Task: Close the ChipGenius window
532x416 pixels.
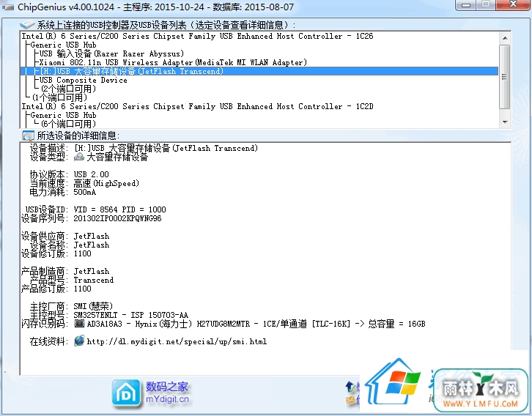Action: point(514,4)
